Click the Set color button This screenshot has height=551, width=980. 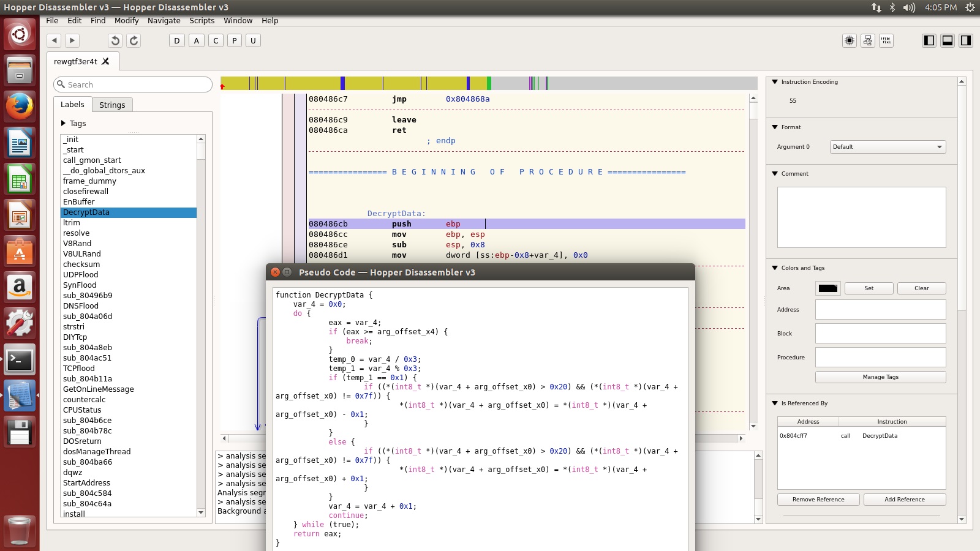point(869,288)
